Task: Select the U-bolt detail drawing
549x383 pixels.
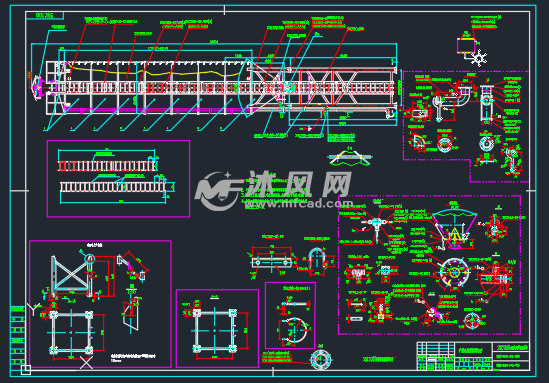Action: point(317,259)
